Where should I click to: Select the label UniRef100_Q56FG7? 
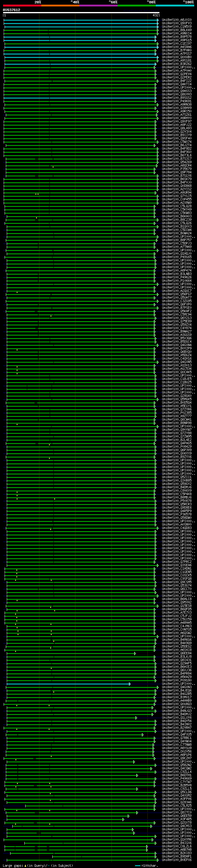[177, 294]
